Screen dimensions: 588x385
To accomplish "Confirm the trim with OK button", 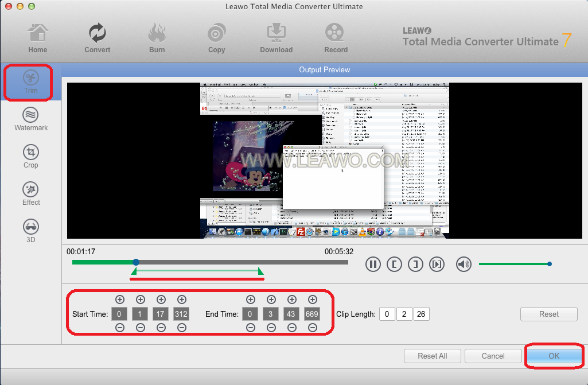I will (x=554, y=356).
